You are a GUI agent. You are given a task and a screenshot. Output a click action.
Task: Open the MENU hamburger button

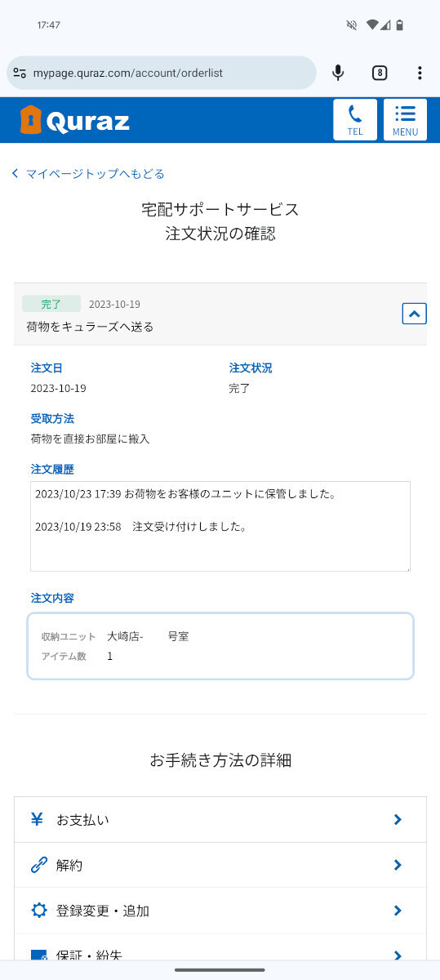coord(405,120)
